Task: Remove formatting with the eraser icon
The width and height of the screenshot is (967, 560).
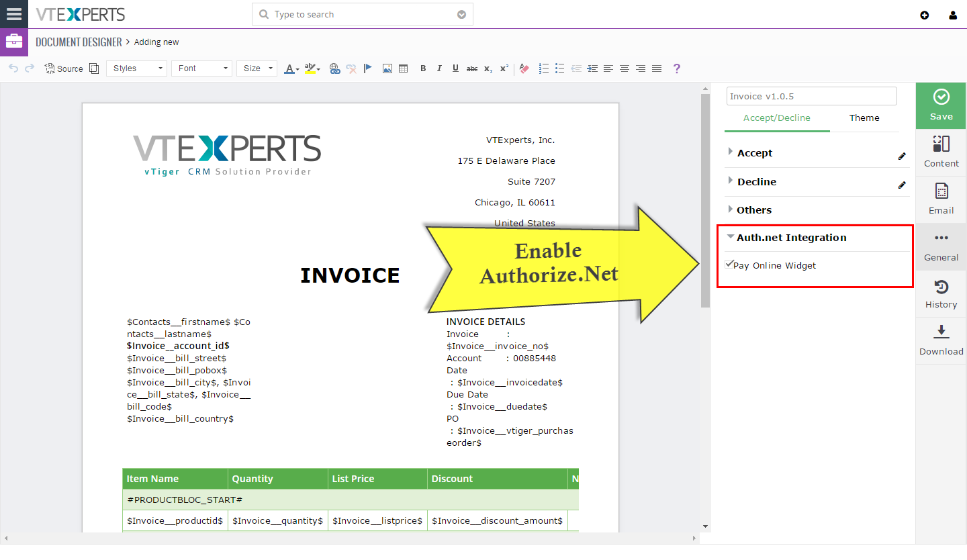Action: [x=525, y=68]
